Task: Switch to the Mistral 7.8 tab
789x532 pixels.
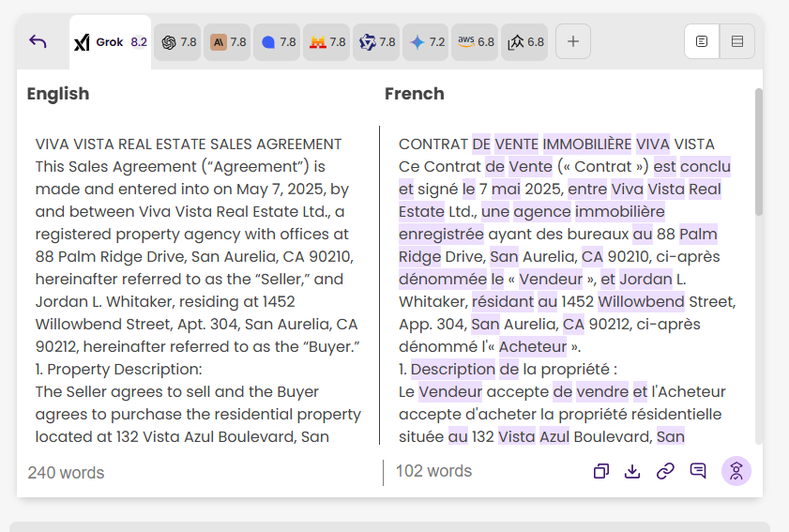Action: point(327,42)
